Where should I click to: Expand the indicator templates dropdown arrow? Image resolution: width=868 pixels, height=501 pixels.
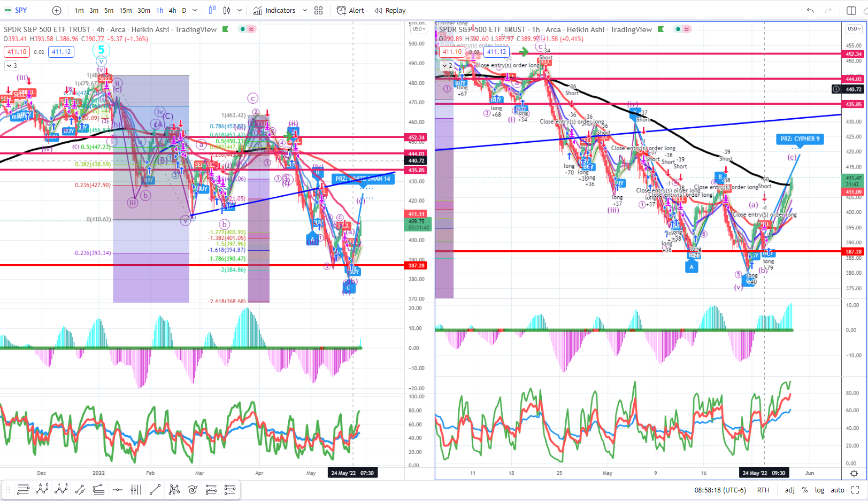pyautogui.click(x=305, y=10)
